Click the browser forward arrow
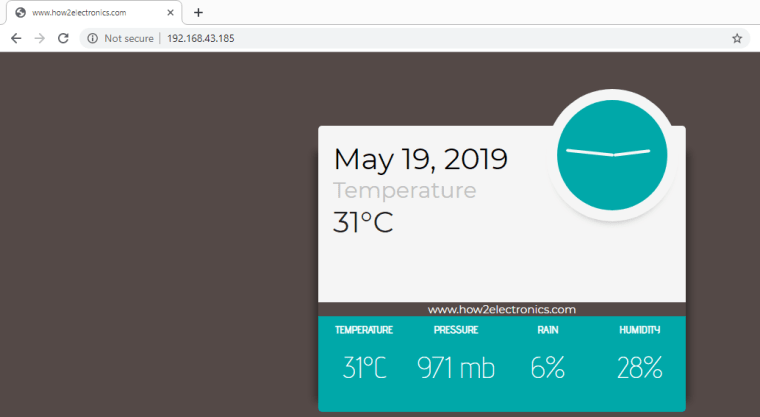The image size is (760, 417). (40, 38)
